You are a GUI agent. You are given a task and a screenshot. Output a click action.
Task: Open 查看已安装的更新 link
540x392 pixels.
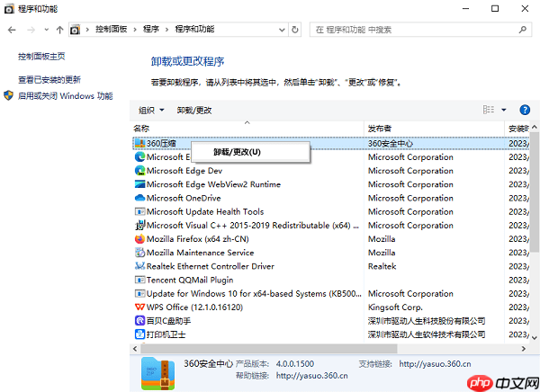[x=49, y=80]
